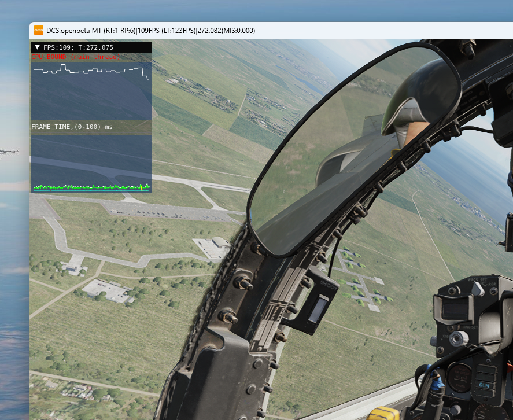513x420 pixels.
Task: Click the GUN label in the cockpit panel
Action: click(x=485, y=385)
